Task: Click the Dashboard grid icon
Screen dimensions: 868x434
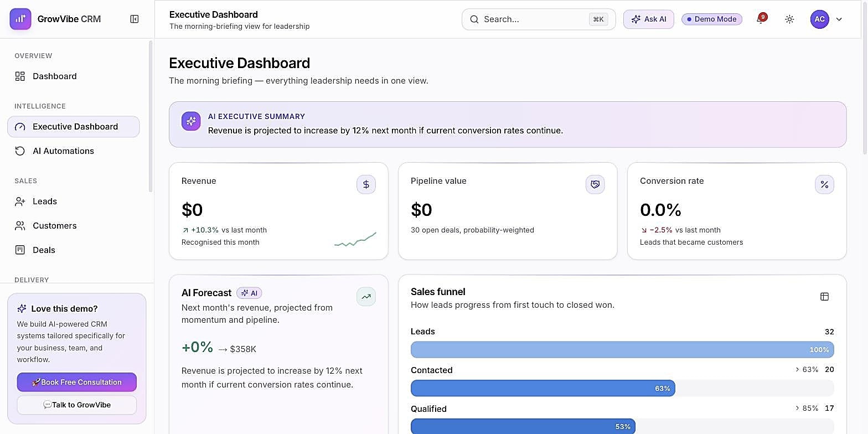Action: (x=20, y=76)
